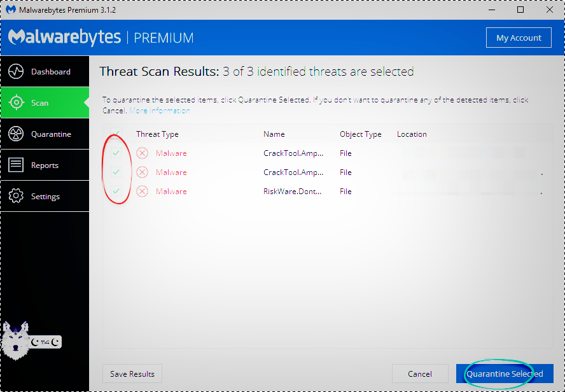565x392 pixels.
Task: Cancel the threat scan results
Action: [419, 374]
